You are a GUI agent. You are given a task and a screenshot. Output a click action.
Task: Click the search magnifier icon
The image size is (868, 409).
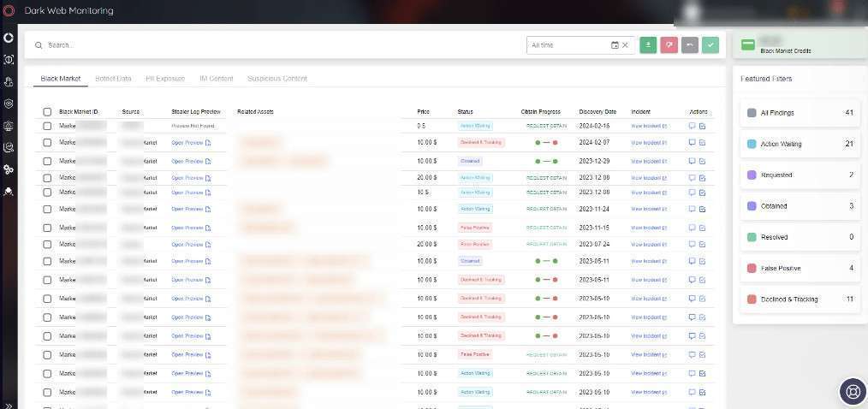pos(39,45)
